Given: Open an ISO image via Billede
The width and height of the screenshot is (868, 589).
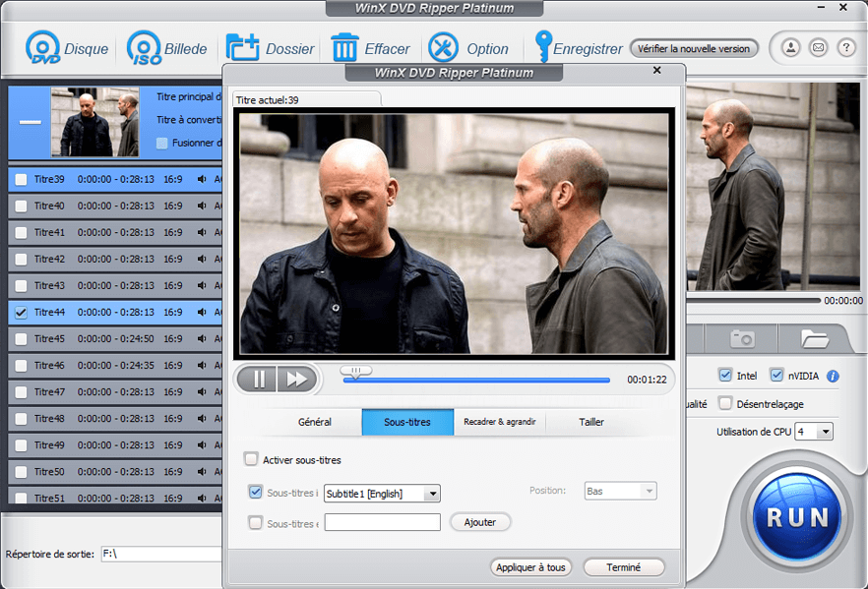Looking at the screenshot, I should [144, 48].
